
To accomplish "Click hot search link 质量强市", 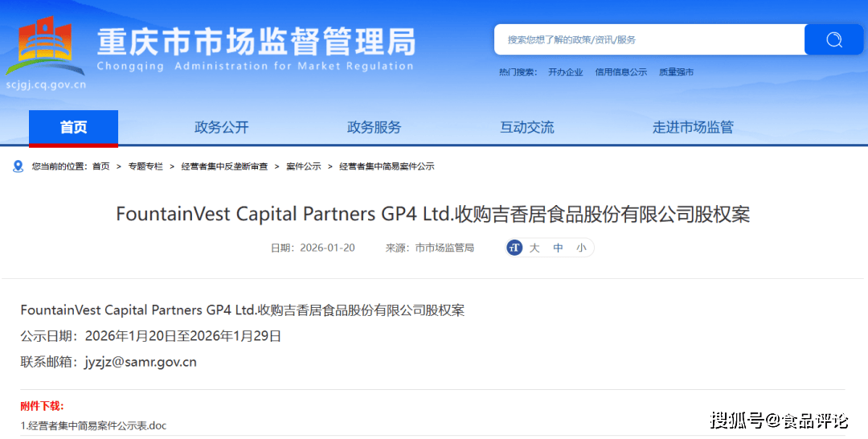I will pyautogui.click(x=676, y=72).
